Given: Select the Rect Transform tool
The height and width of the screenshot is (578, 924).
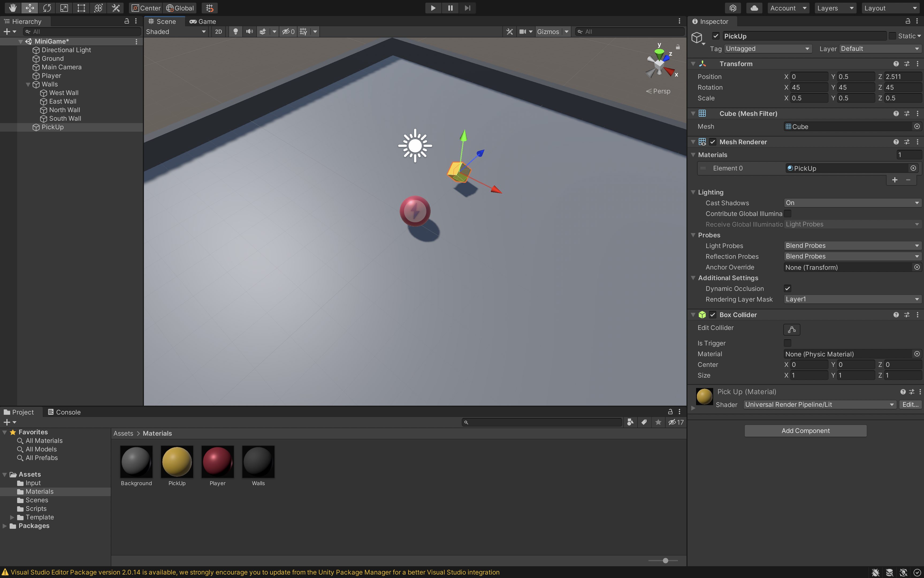Looking at the screenshot, I should point(81,8).
